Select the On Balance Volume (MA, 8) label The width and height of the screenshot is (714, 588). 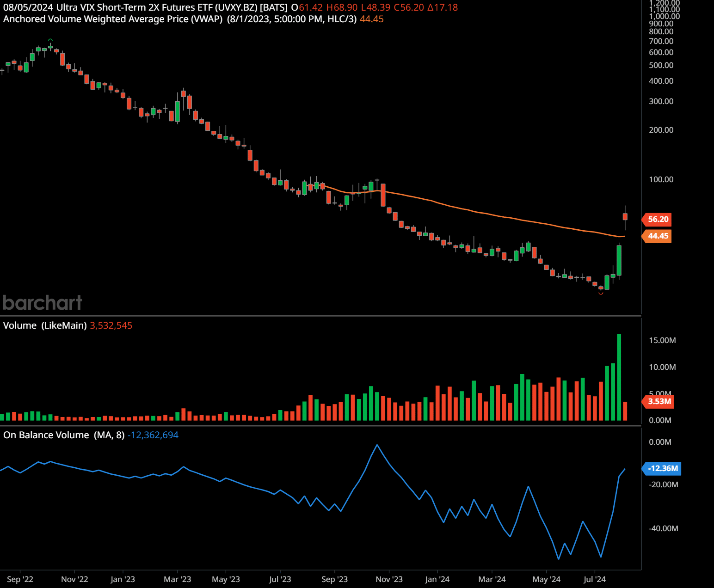[64, 435]
